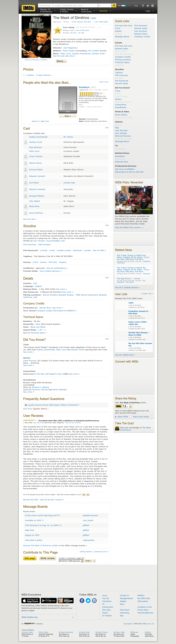
Task: Open the search category 'All' dropdown
Action: [x=104, y=5]
